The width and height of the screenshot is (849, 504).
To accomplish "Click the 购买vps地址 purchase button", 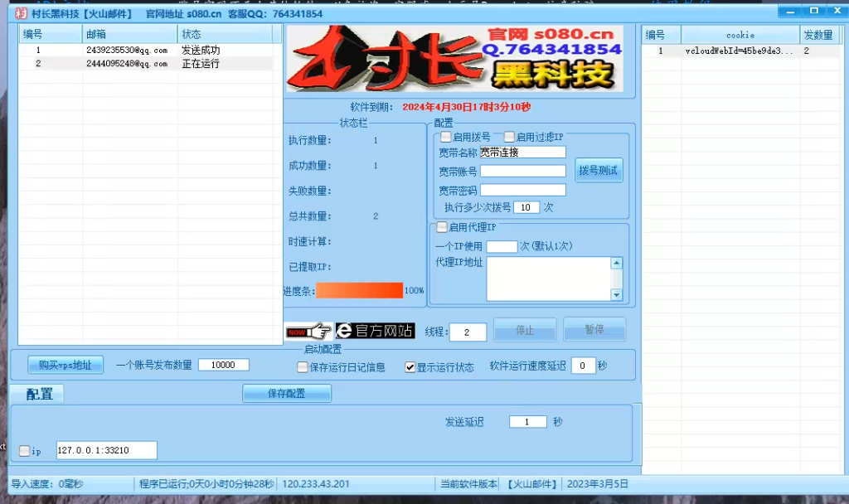I will (x=65, y=365).
